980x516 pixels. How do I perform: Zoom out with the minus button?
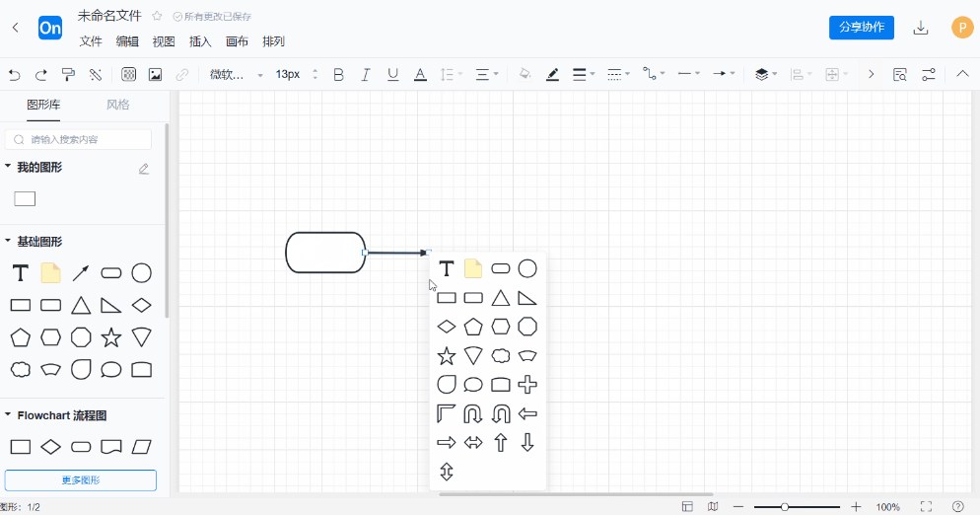click(738, 506)
